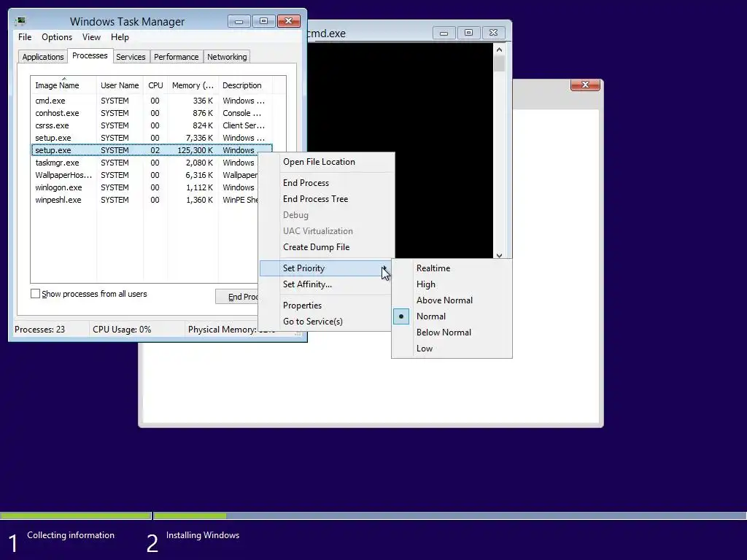Viewport: 747px width, 560px height.
Task: Close the setup dialog with red X
Action: 585,85
